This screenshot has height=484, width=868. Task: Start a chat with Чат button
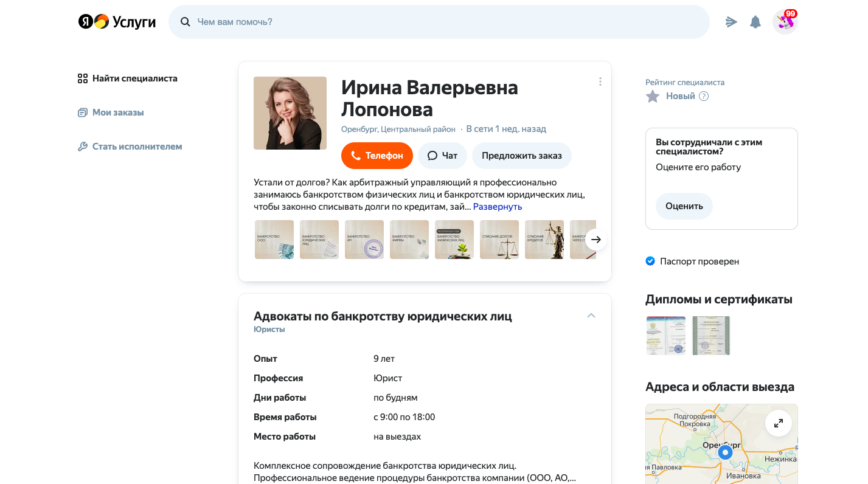442,156
